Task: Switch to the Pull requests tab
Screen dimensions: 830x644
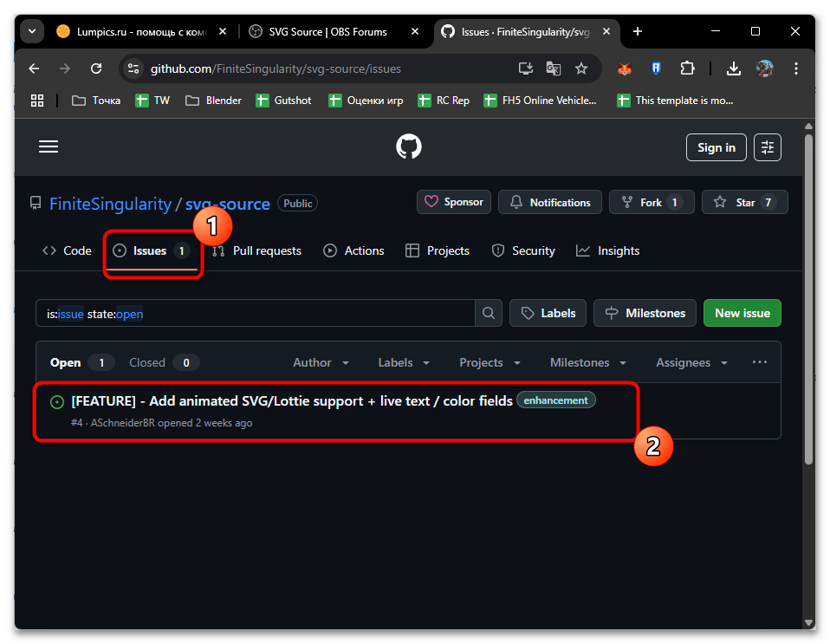Action: click(x=256, y=250)
